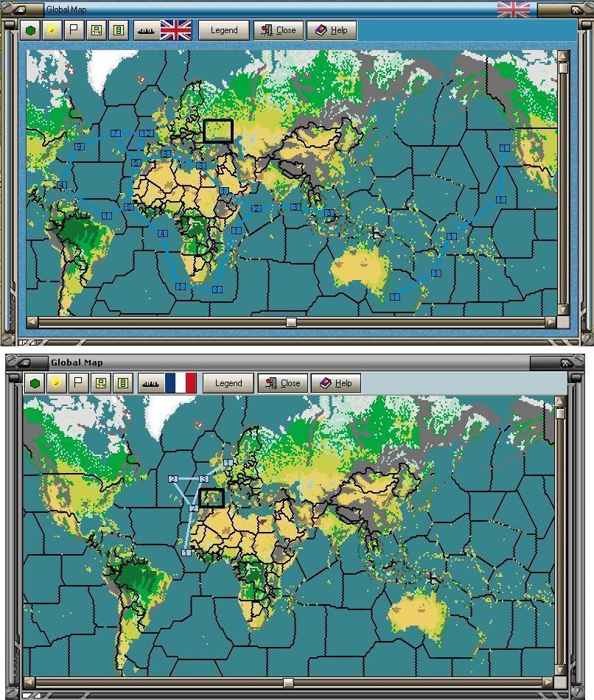
Task: Click the up scroll arrow beside the British map
Action: click(563, 56)
